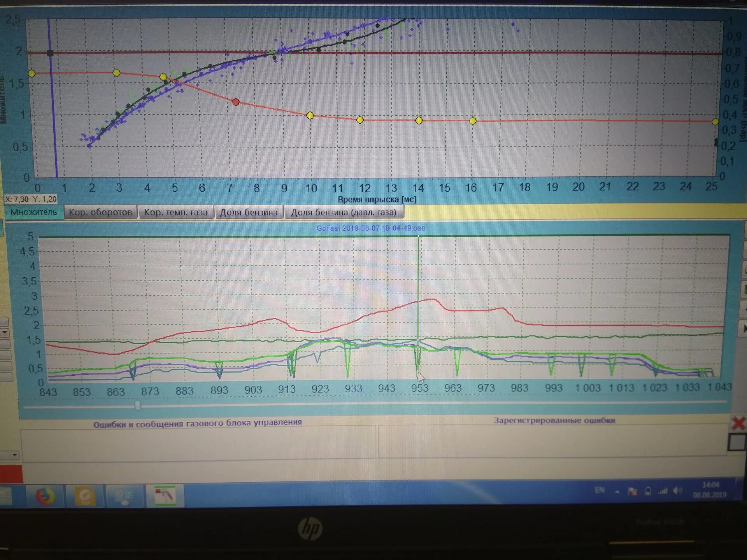Switch to the Кор. оборотов tab
The image size is (747, 560).
[x=100, y=212]
